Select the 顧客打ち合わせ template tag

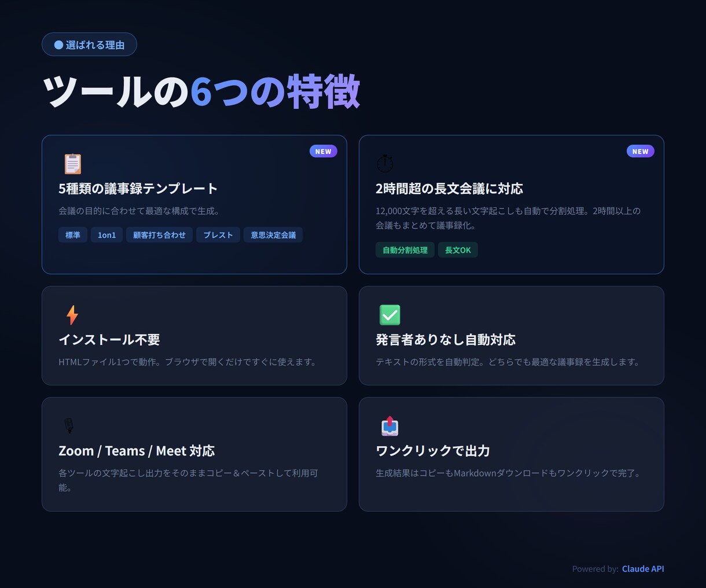click(x=160, y=235)
